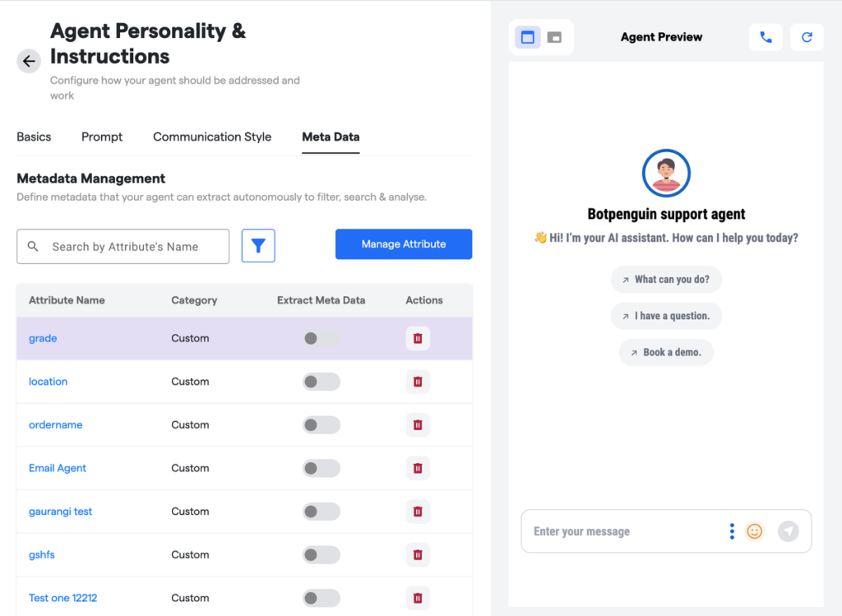
Task: Enable metadata extraction for location
Action: click(321, 382)
